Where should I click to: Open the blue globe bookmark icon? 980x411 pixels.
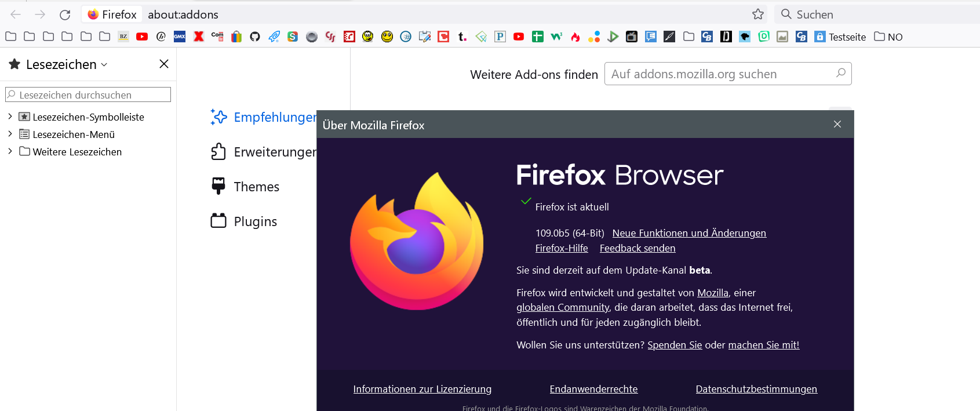[406, 37]
